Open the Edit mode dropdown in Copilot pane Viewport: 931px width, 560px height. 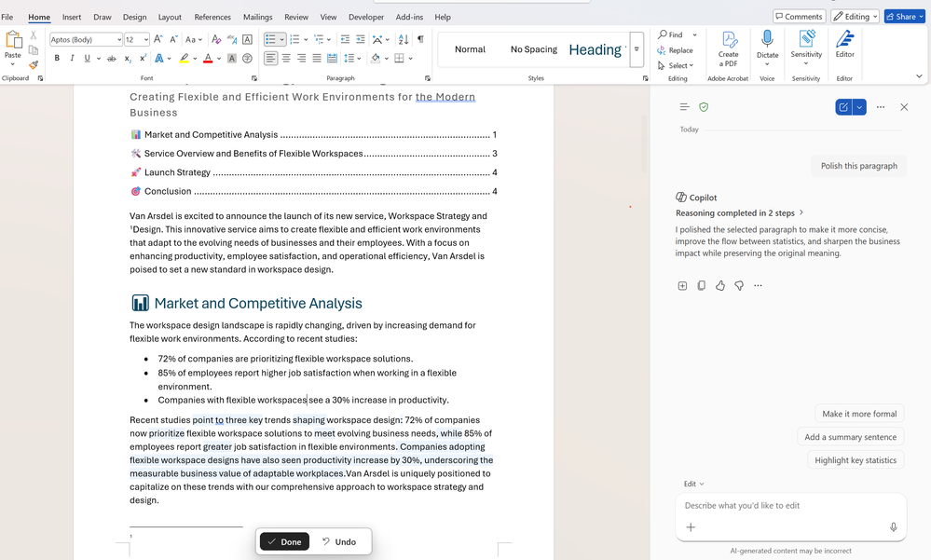coord(693,484)
